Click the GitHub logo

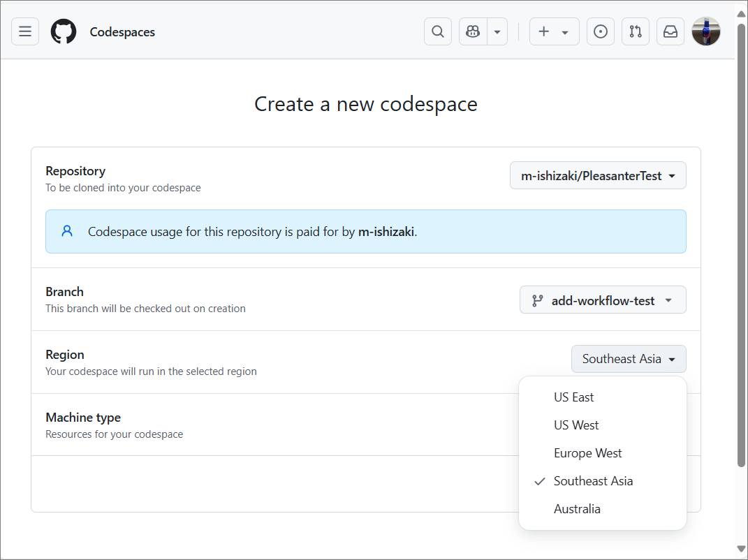point(63,31)
